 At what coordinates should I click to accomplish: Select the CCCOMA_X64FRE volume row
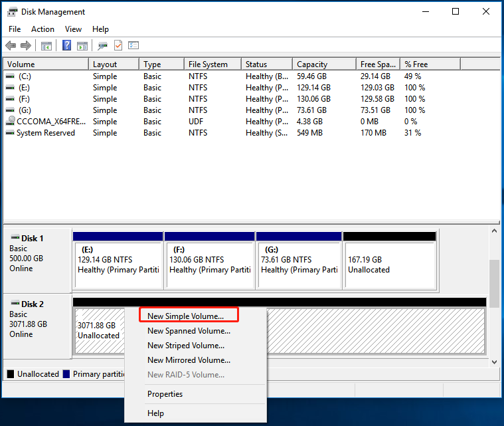[45, 122]
